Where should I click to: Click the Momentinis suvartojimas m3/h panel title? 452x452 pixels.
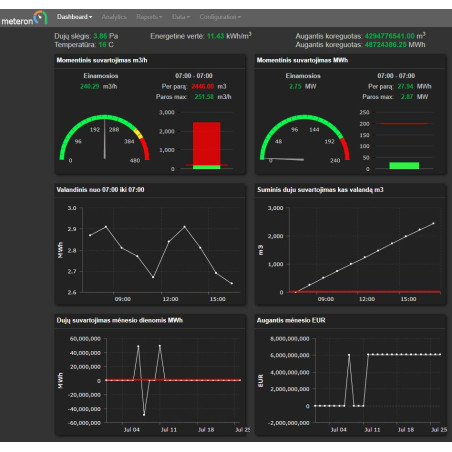[x=102, y=60]
